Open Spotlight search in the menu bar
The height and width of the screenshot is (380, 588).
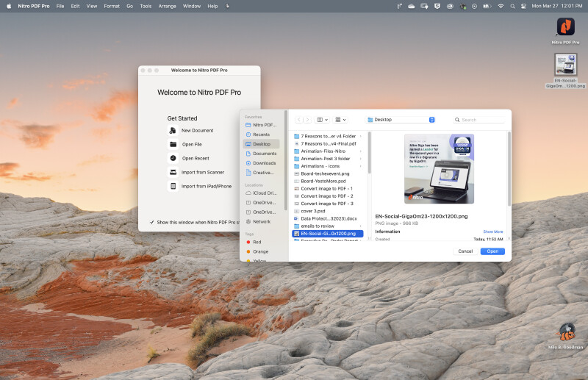[512, 7]
